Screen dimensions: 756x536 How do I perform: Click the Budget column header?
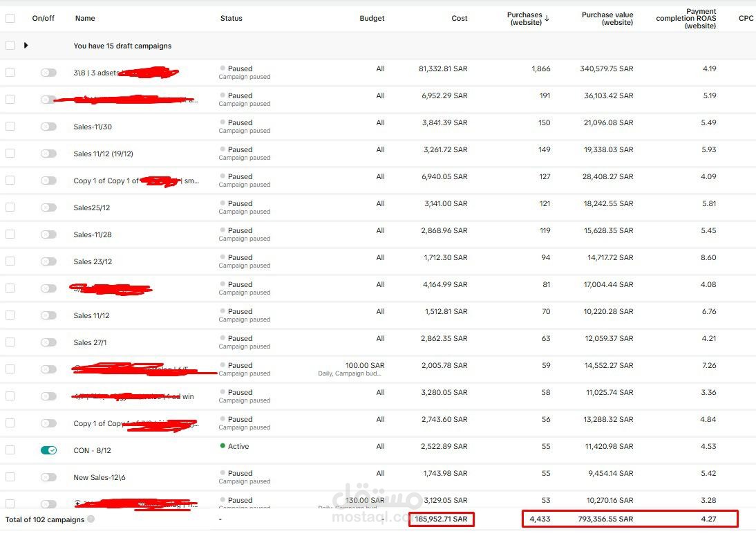(372, 19)
